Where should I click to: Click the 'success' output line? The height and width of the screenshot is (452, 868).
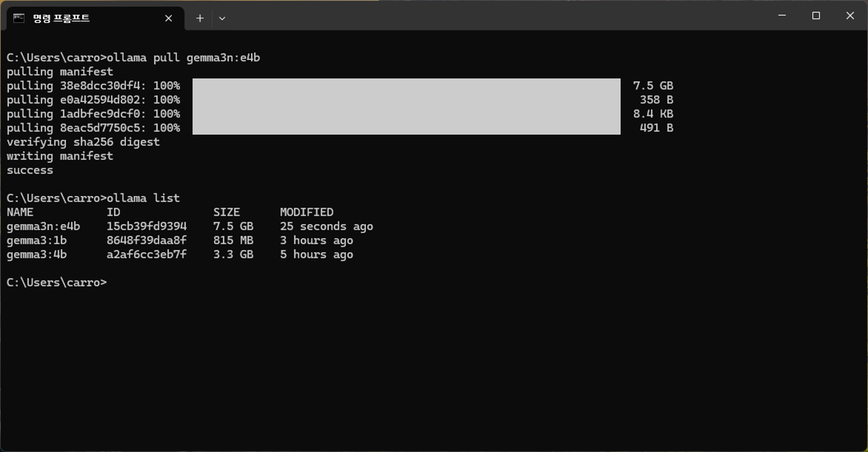coord(30,170)
